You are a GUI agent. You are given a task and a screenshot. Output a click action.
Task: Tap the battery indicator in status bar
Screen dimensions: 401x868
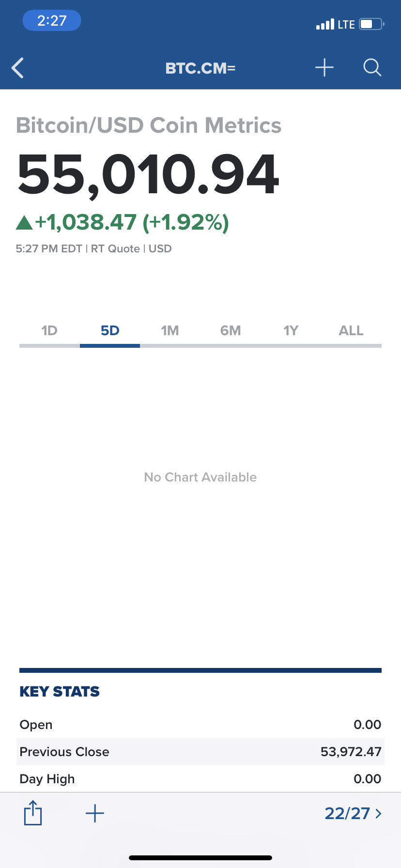pyautogui.click(x=371, y=24)
